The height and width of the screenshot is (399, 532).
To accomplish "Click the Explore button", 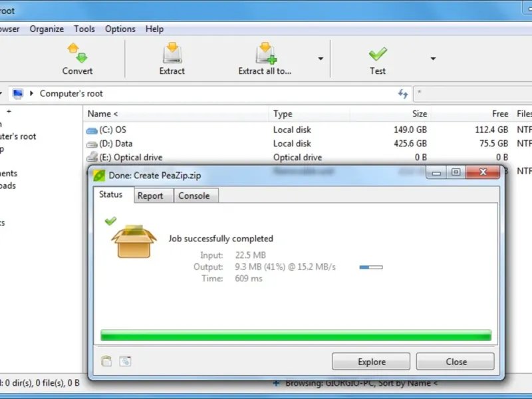I will click(x=371, y=362).
